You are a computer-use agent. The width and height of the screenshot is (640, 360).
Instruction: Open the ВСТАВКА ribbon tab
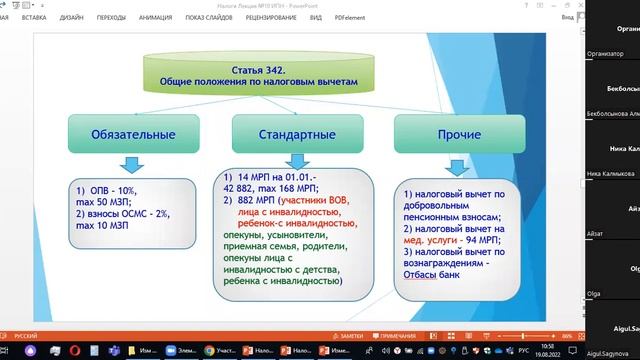click(34, 18)
